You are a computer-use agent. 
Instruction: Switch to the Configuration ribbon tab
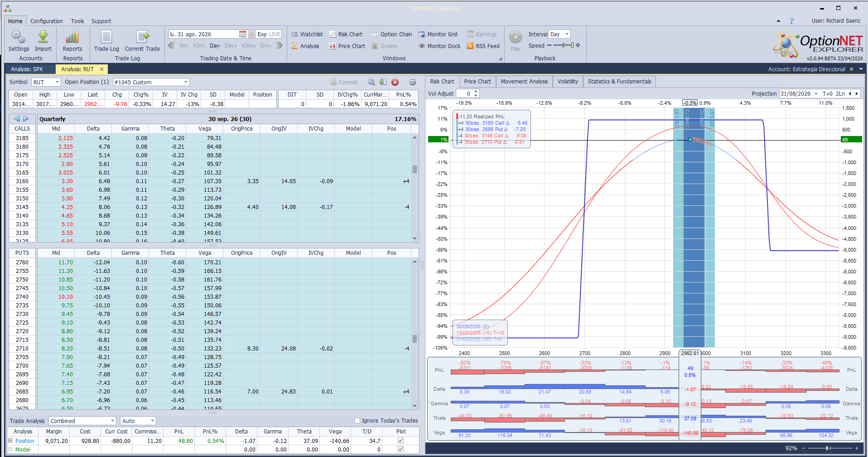[x=47, y=21]
